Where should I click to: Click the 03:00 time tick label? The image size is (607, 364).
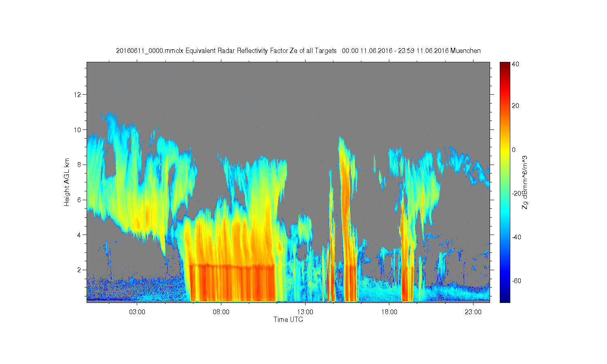(137, 312)
